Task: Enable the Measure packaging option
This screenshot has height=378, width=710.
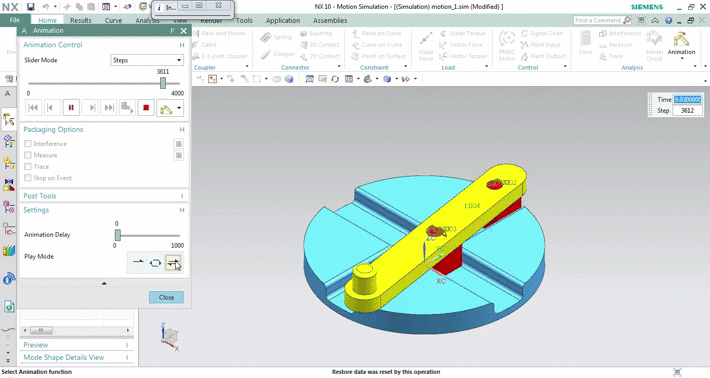Action: (28, 155)
